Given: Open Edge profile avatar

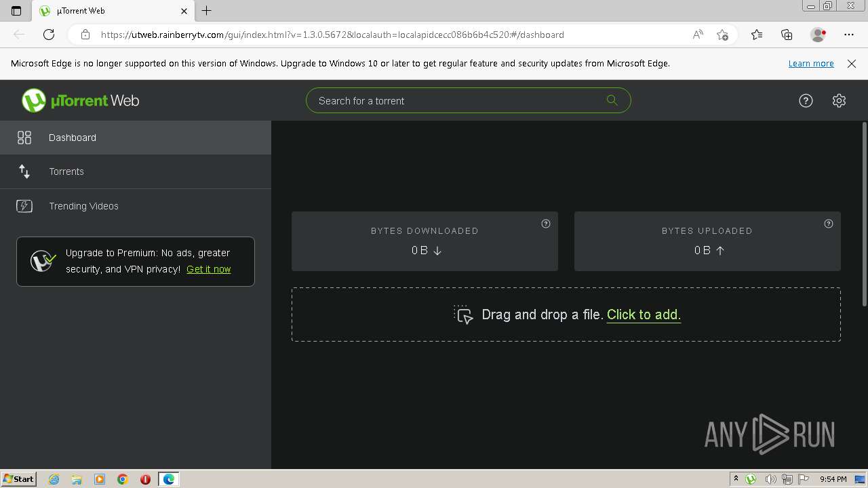Looking at the screenshot, I should tap(818, 35).
